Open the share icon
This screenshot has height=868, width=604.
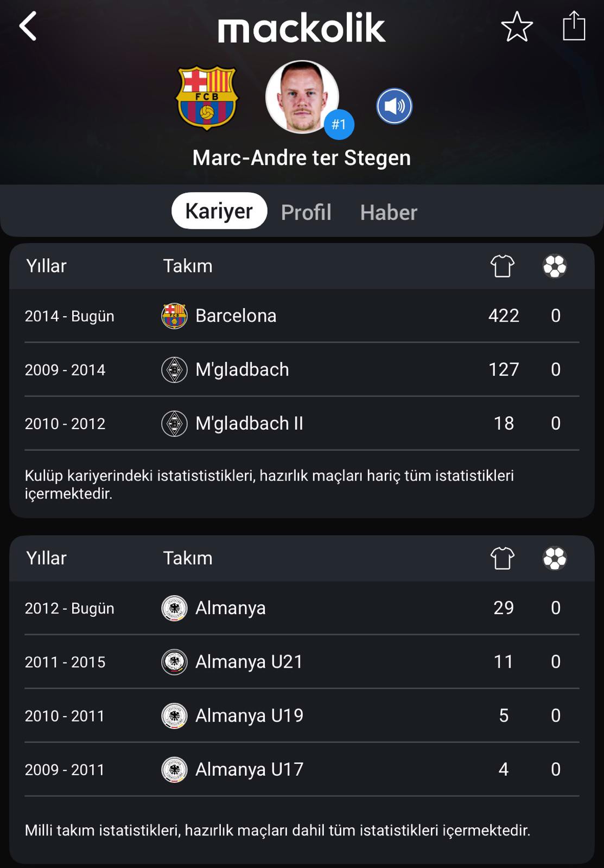tap(574, 26)
